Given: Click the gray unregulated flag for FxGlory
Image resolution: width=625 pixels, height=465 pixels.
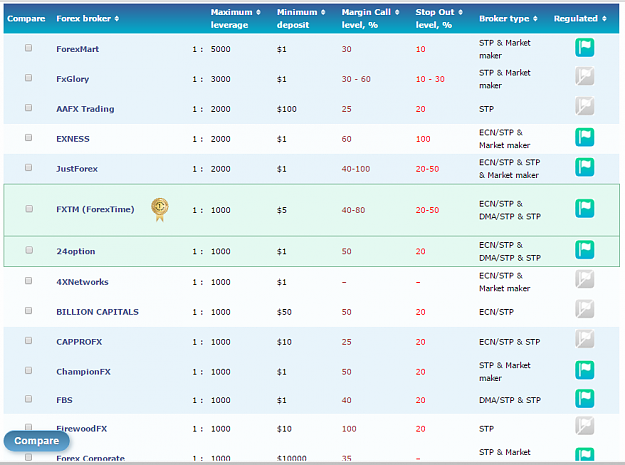Looking at the screenshot, I should coord(584,76).
